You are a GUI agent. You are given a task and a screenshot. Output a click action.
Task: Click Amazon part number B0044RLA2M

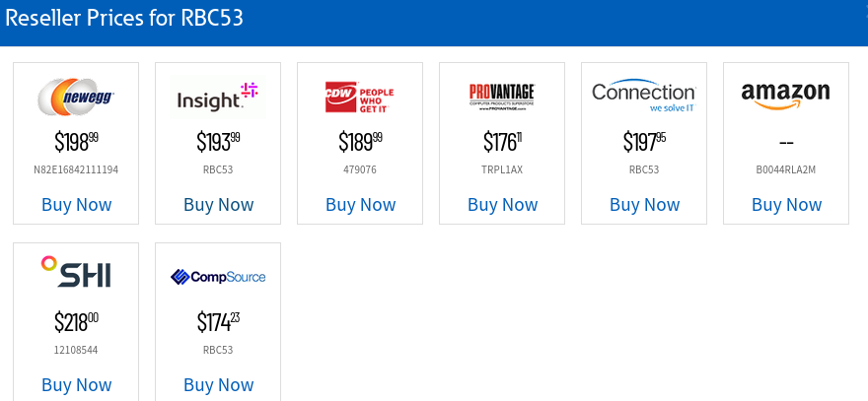(786, 169)
